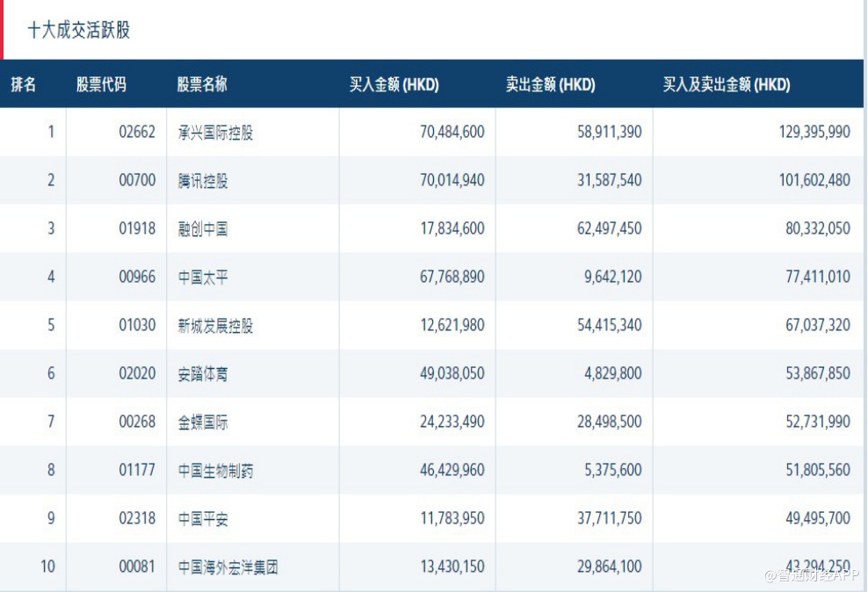Select total amount 129,395,990
The width and height of the screenshot is (868, 592).
coord(815,133)
